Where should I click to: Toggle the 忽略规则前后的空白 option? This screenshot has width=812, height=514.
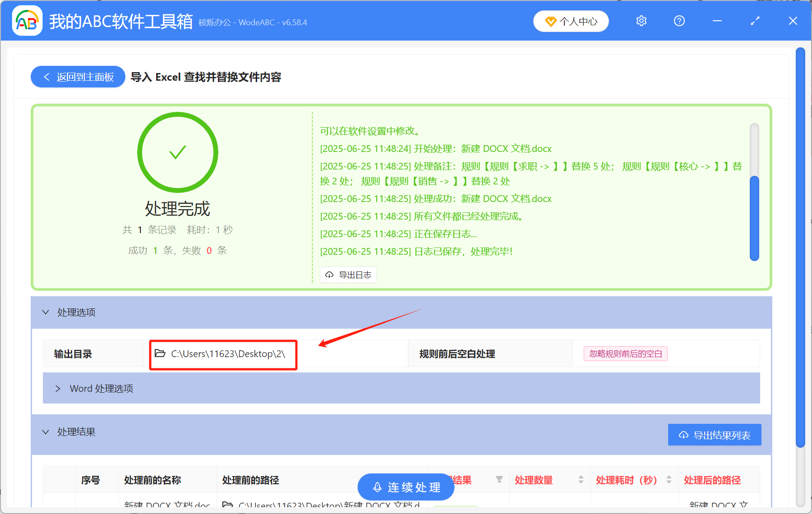pyautogui.click(x=625, y=353)
